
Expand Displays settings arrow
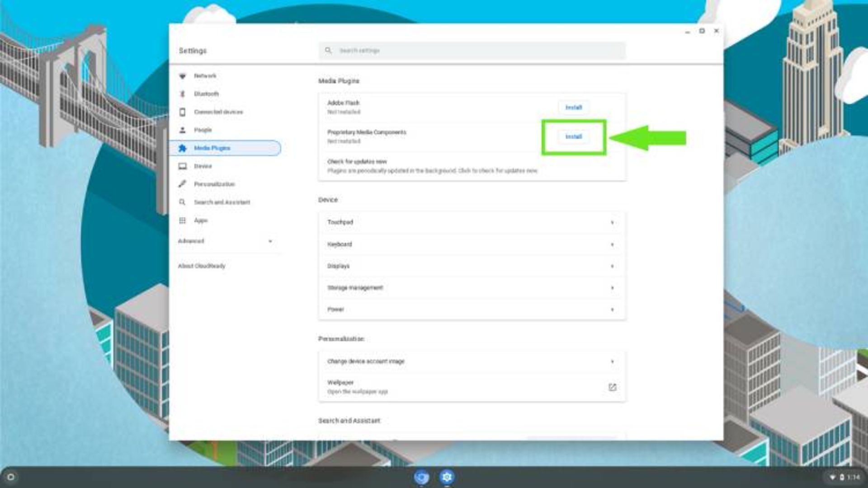tap(612, 266)
